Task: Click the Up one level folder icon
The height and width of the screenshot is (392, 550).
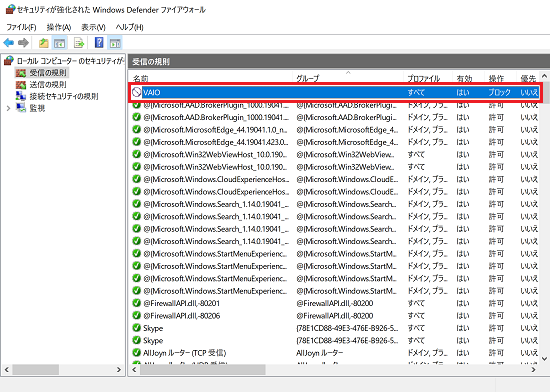Action: [43, 43]
